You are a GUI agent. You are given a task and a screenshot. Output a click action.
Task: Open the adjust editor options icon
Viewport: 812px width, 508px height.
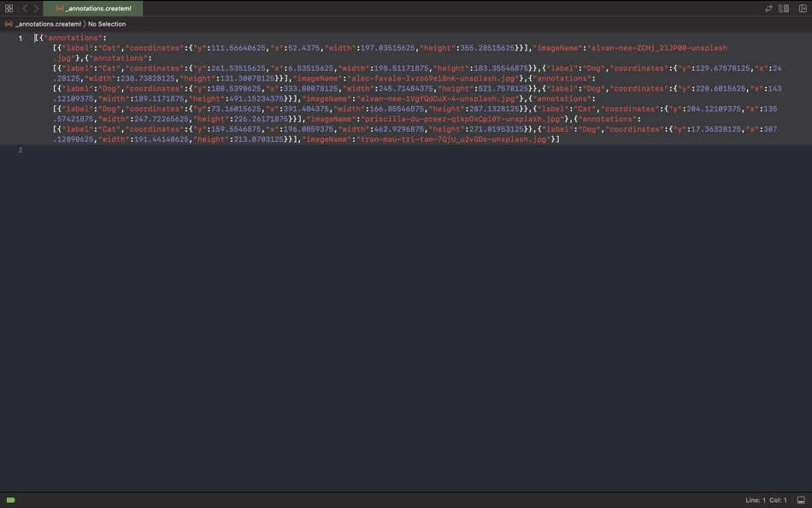(x=784, y=9)
